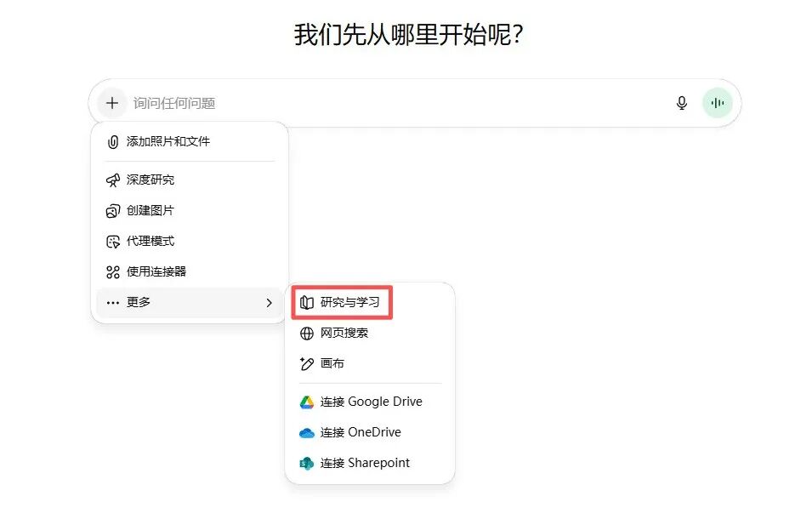Image resolution: width=812 pixels, height=519 pixels.
Task: Click the OneDrive cloud icon
Action: [x=307, y=433]
